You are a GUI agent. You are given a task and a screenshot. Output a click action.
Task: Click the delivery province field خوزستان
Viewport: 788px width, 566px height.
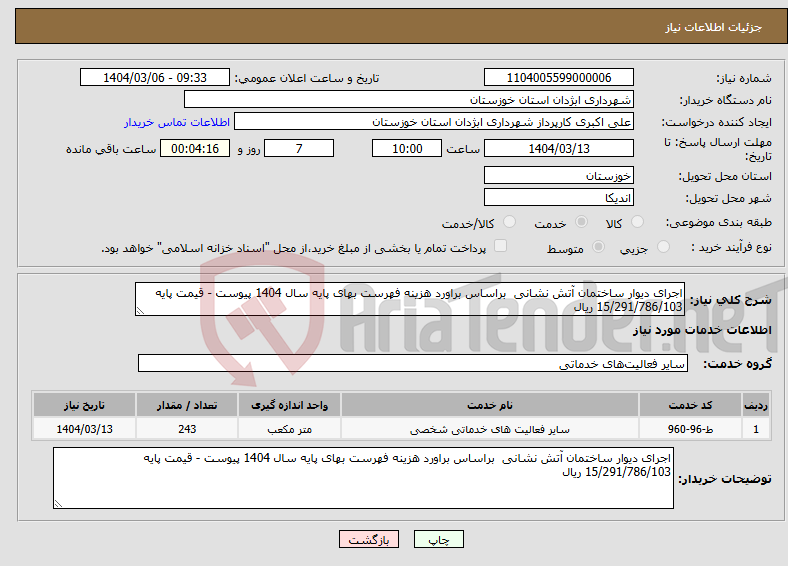558,175
